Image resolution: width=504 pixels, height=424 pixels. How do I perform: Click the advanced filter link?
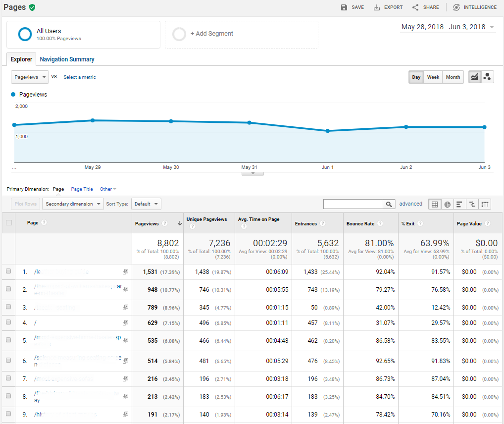411,204
